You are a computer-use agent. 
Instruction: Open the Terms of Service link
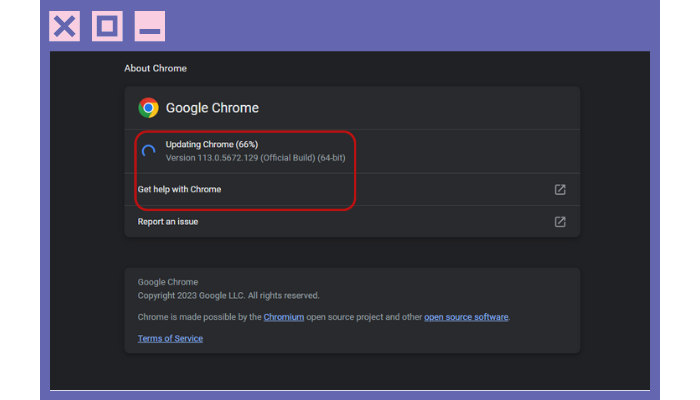170,338
